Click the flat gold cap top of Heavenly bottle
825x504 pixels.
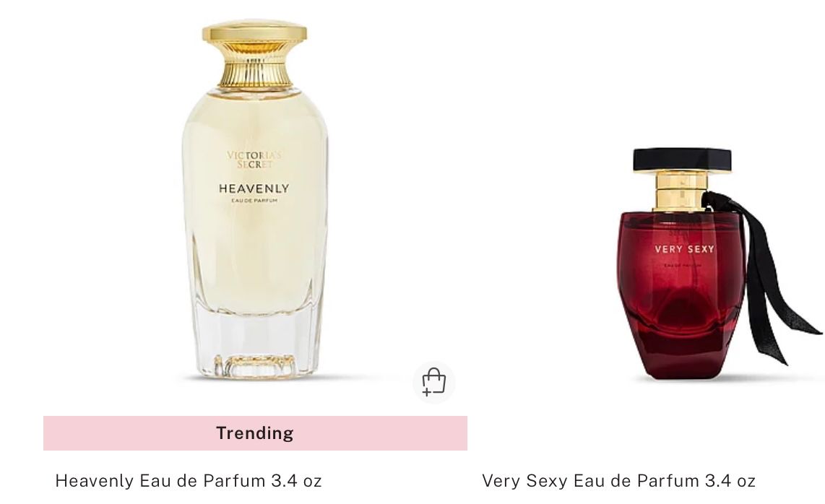pos(255,32)
